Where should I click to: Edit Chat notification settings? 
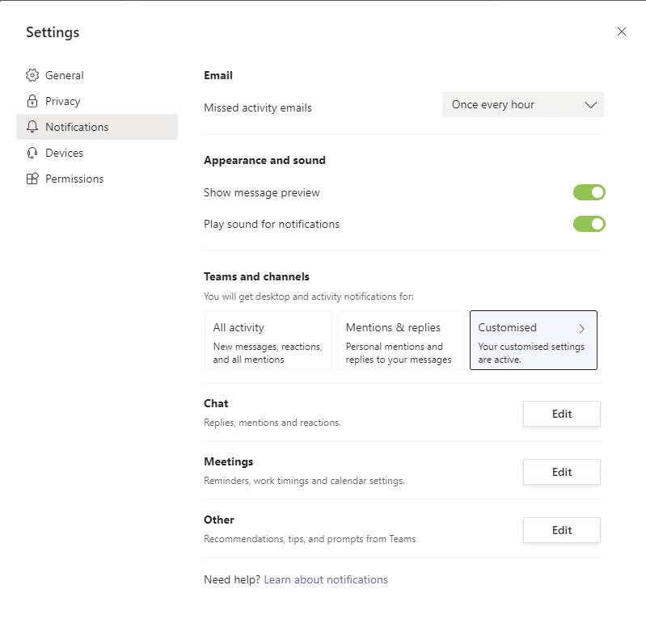tap(562, 414)
